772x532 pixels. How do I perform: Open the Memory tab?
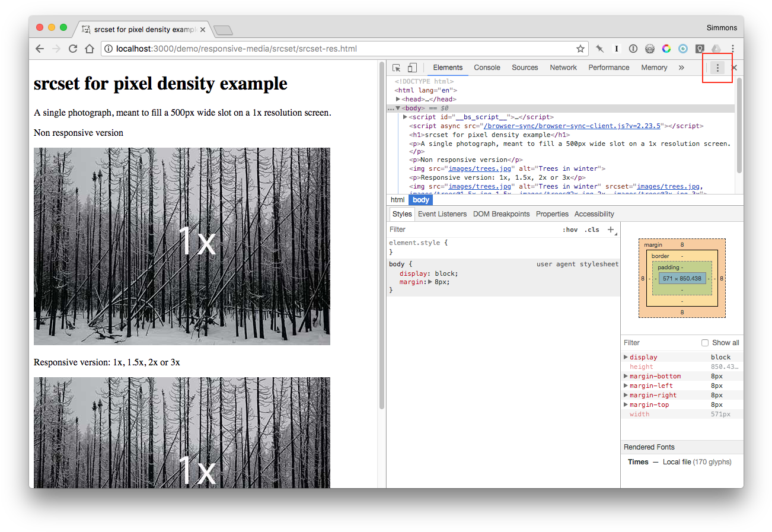[654, 68]
